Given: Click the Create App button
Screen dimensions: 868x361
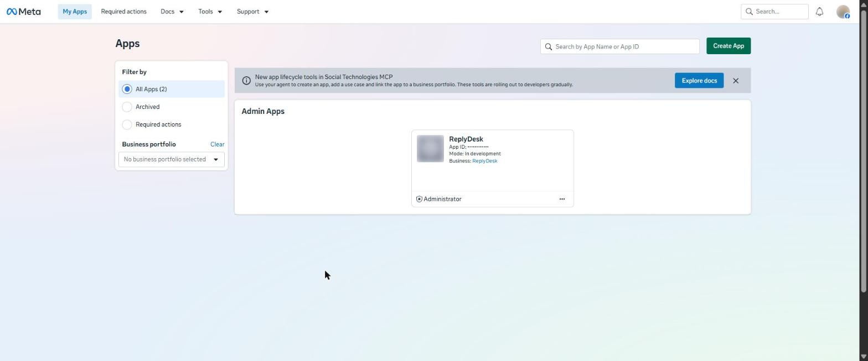Looking at the screenshot, I should 728,46.
